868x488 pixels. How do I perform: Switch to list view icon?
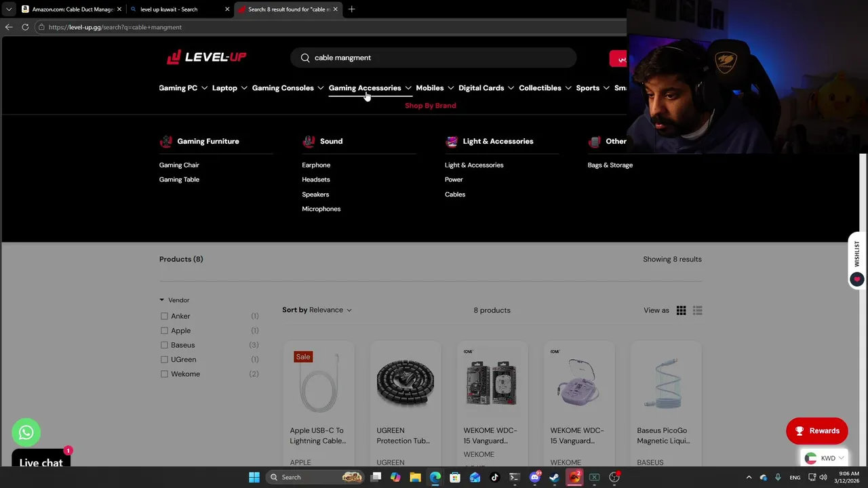coord(697,310)
